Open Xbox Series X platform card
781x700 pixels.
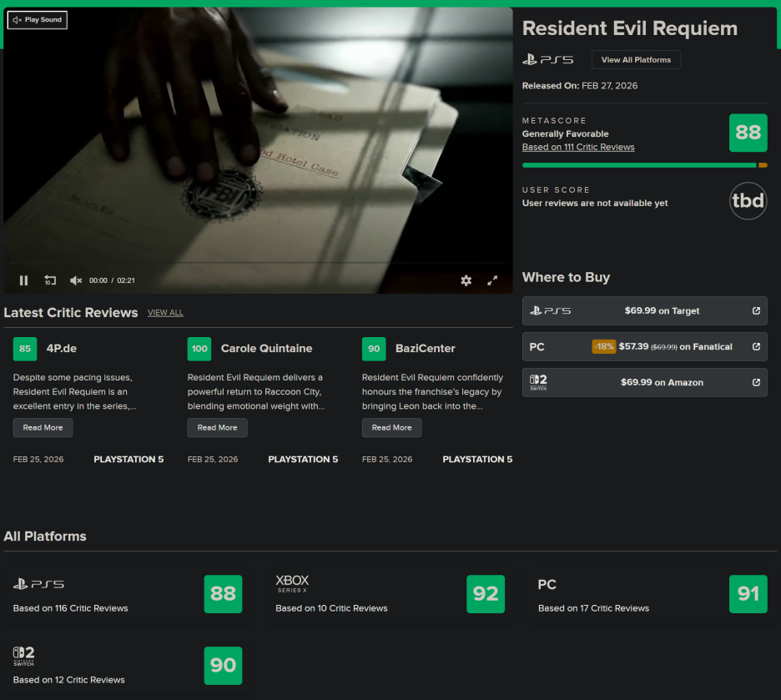pos(390,594)
